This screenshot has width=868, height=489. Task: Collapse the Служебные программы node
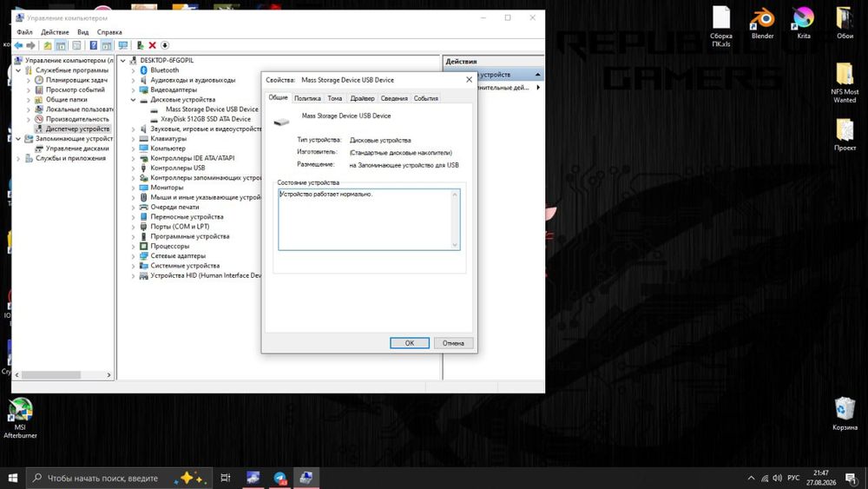click(18, 70)
